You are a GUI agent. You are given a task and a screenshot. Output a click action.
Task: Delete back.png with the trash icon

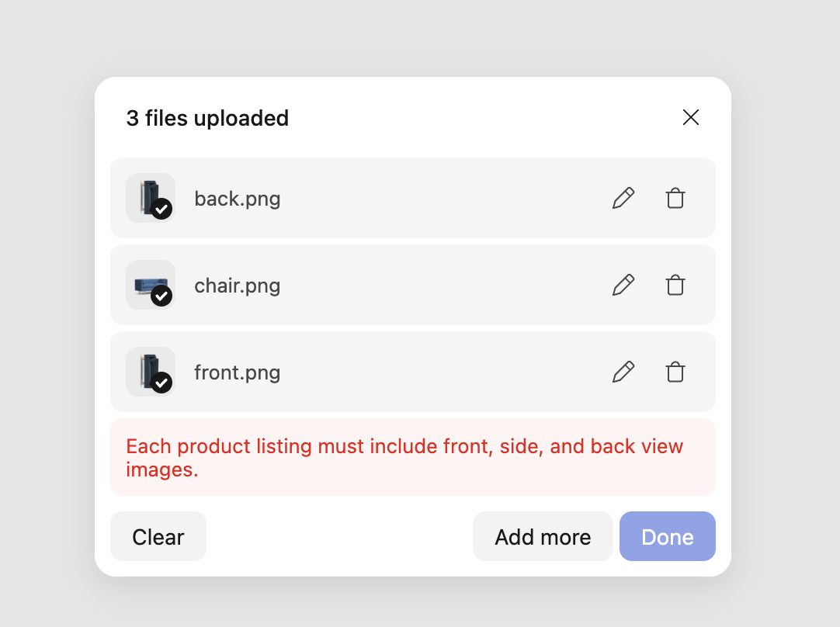point(675,198)
